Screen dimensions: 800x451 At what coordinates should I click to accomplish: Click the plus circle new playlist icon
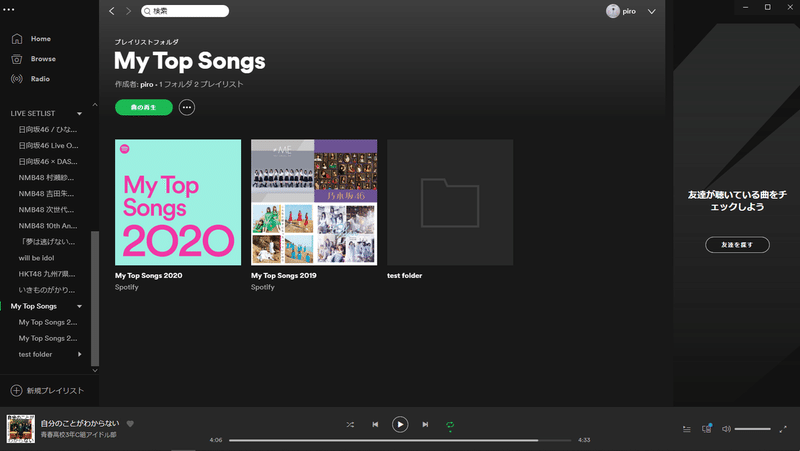16,391
